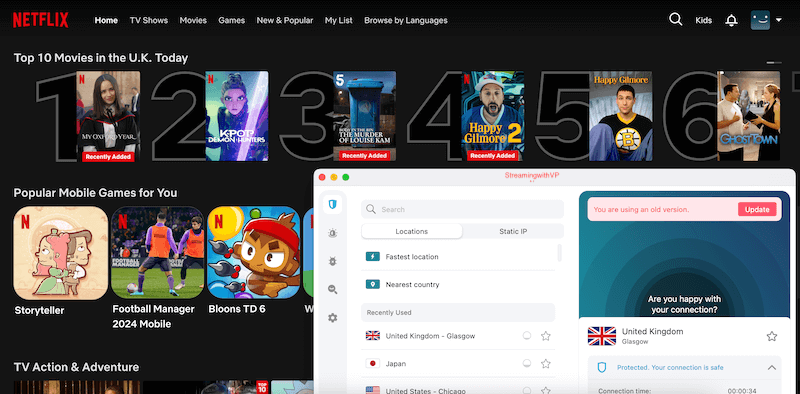Open the VPN settings gear icon

tap(333, 318)
